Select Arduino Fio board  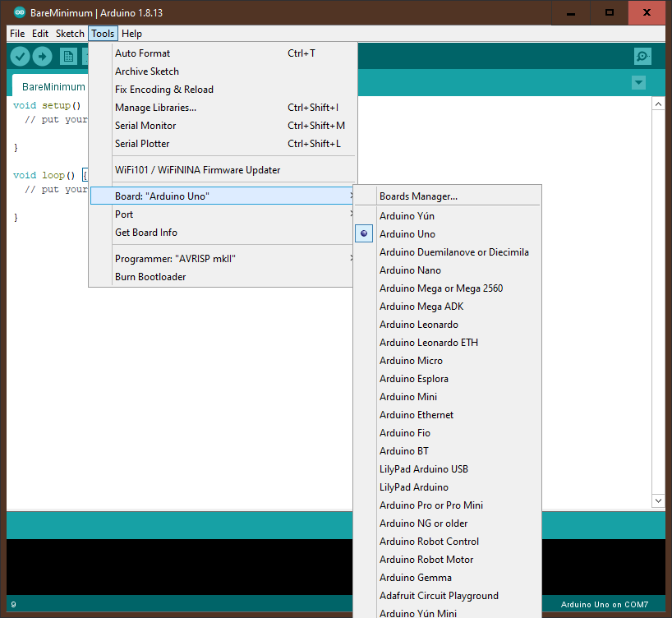click(448, 433)
